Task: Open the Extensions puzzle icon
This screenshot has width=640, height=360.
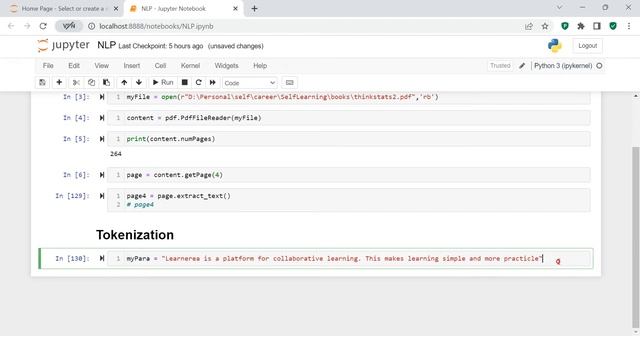Action: point(581,26)
